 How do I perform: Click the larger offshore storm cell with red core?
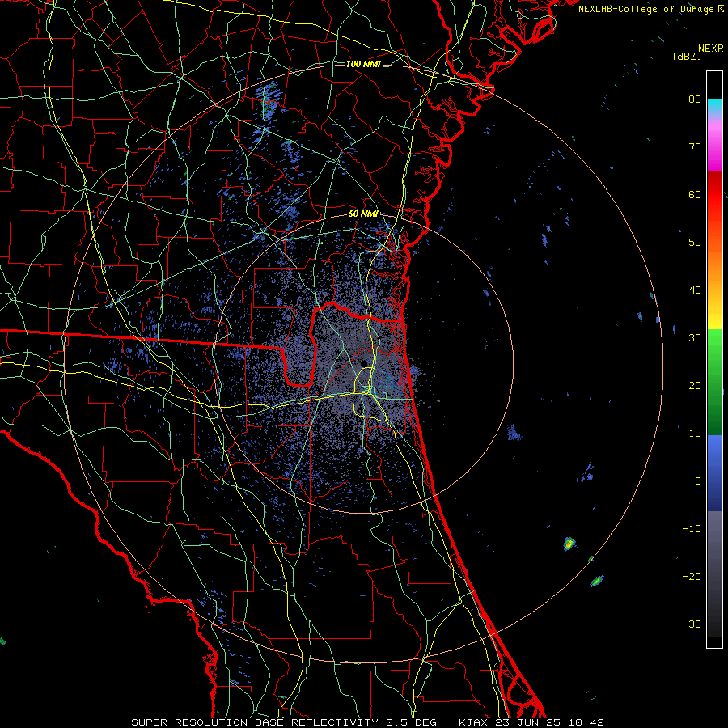569,544
